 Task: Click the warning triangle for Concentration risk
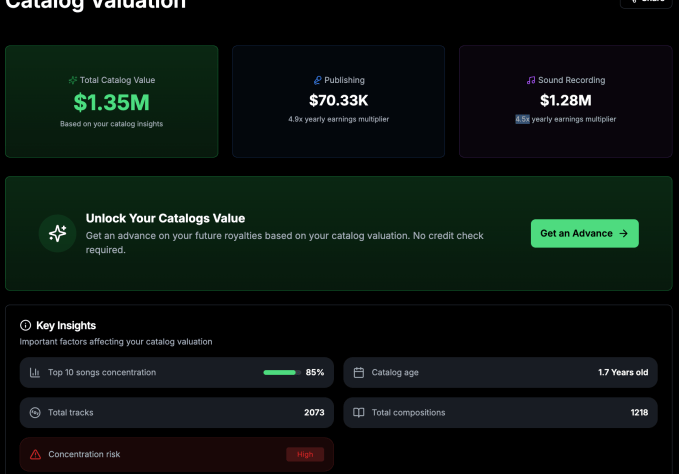tap(35, 454)
